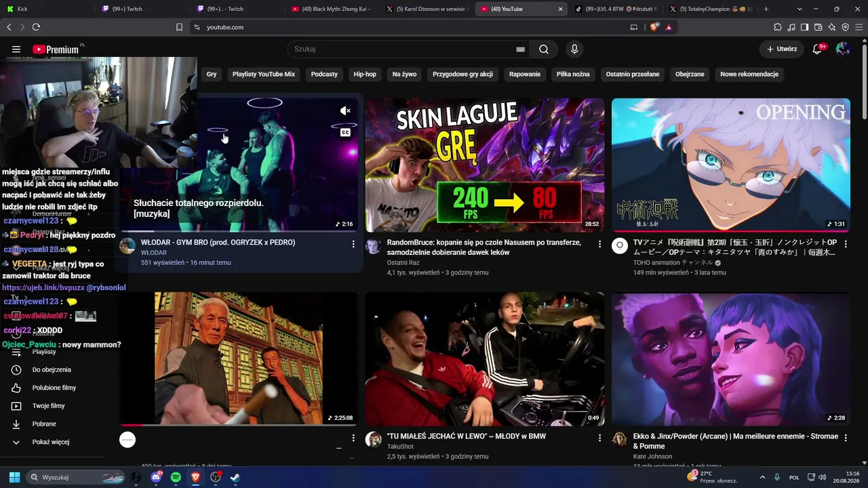
Task: Select the Podcasty filter chip
Action: (324, 74)
